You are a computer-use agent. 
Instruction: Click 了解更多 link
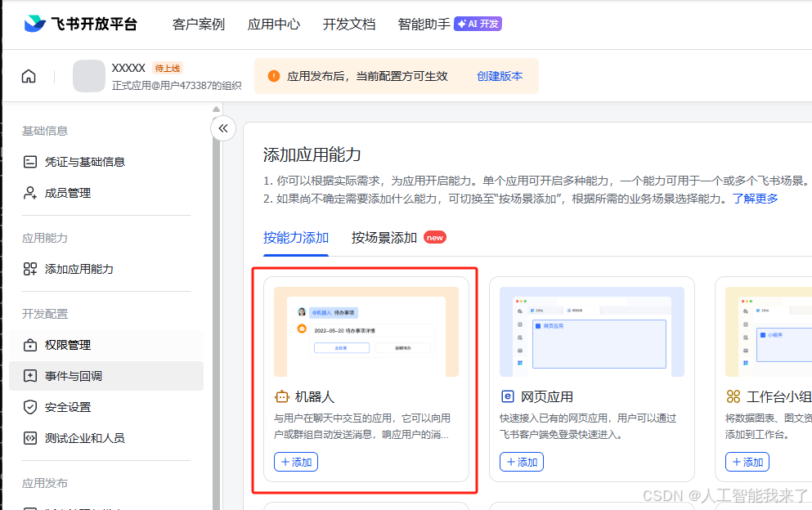tap(755, 199)
